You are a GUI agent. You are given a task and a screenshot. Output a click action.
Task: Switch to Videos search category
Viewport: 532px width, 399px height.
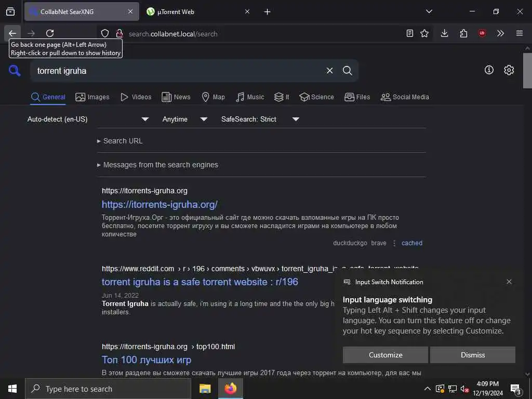point(136,97)
